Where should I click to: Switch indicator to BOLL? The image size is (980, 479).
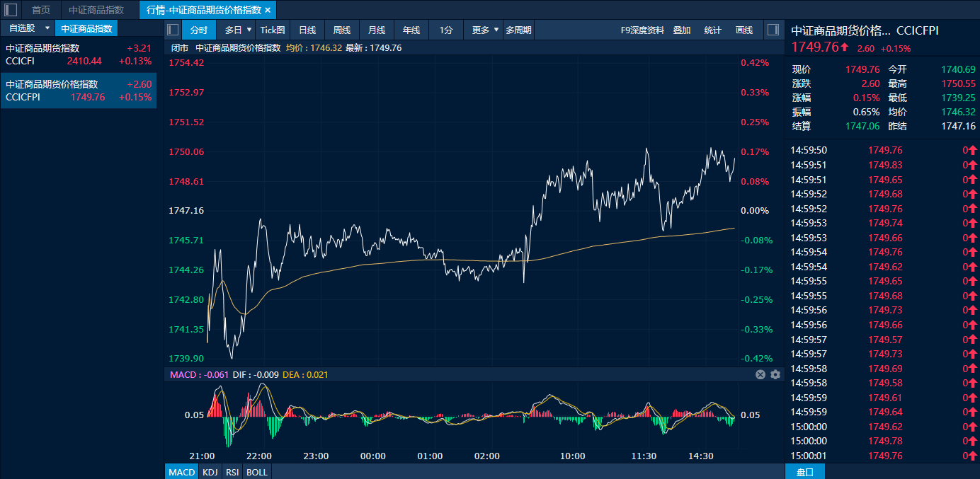click(x=256, y=472)
